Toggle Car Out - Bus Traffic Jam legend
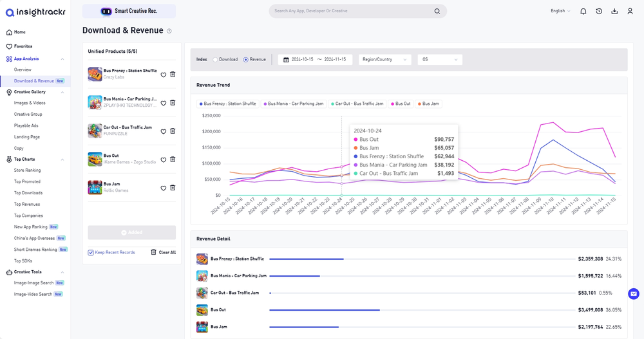Image resolution: width=644 pixels, height=339 pixels. point(357,104)
